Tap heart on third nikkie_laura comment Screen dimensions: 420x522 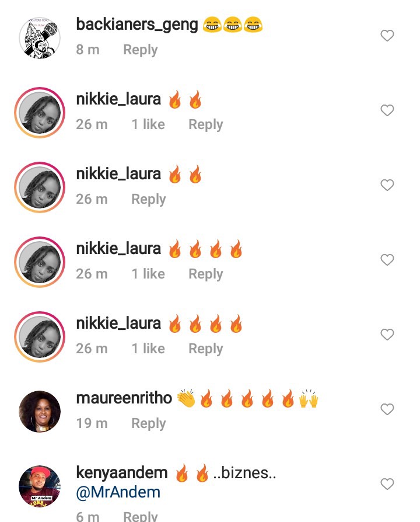[387, 260]
